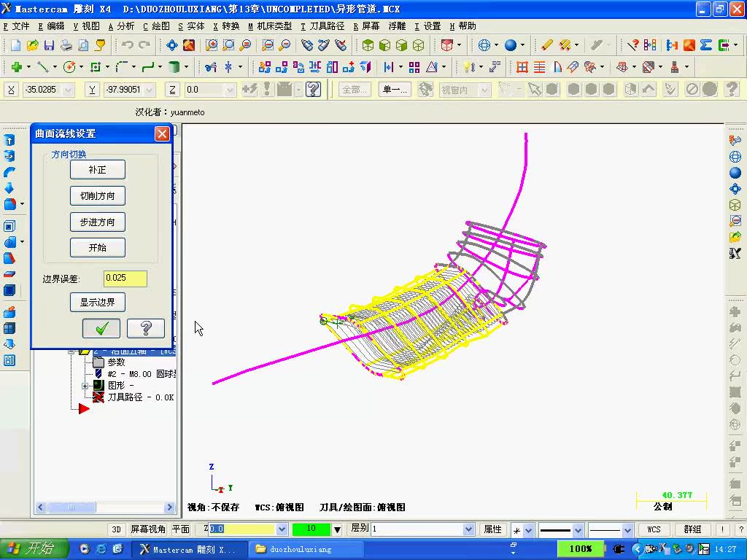
Task: Open the 机床类型 menu
Action: pyautogui.click(x=270, y=26)
